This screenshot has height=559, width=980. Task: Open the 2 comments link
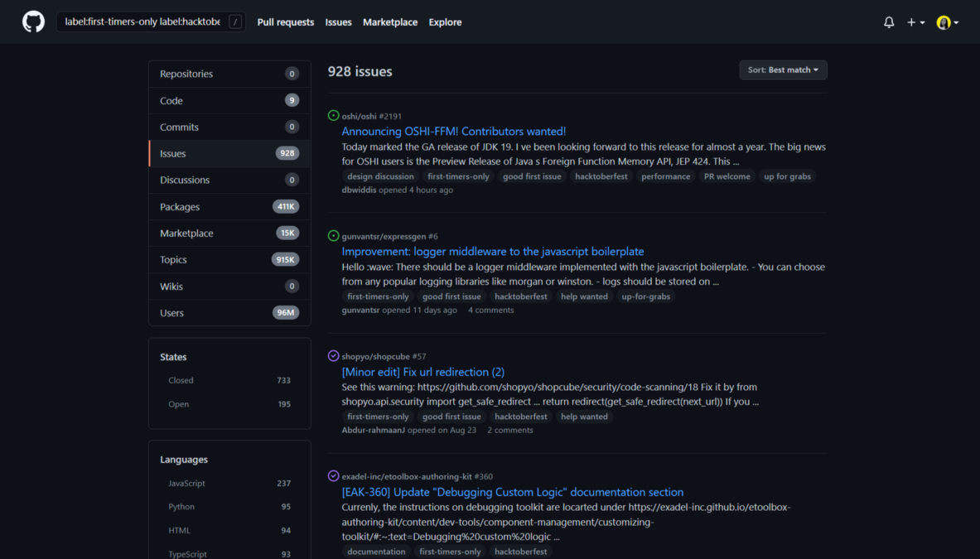point(510,430)
